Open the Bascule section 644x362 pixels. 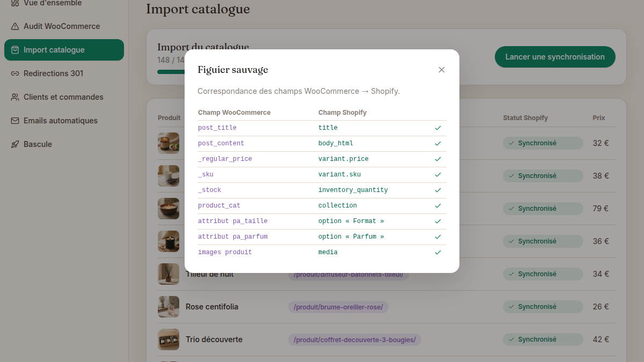pos(64,144)
